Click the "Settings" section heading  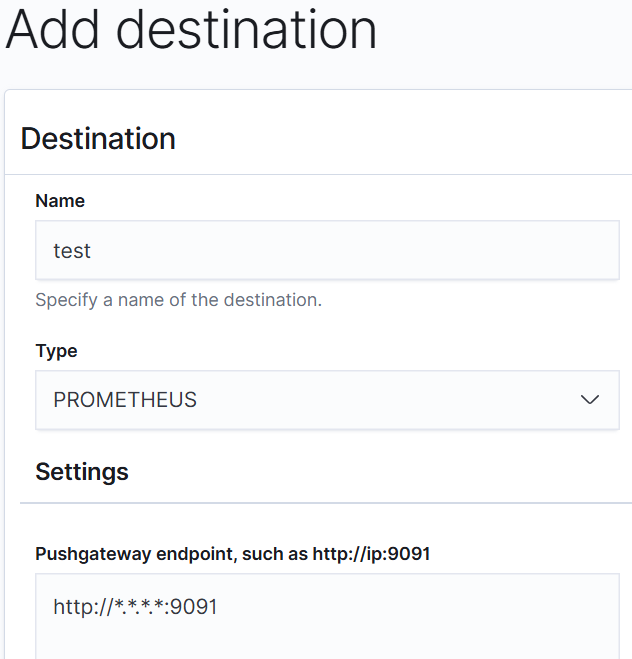pos(82,472)
